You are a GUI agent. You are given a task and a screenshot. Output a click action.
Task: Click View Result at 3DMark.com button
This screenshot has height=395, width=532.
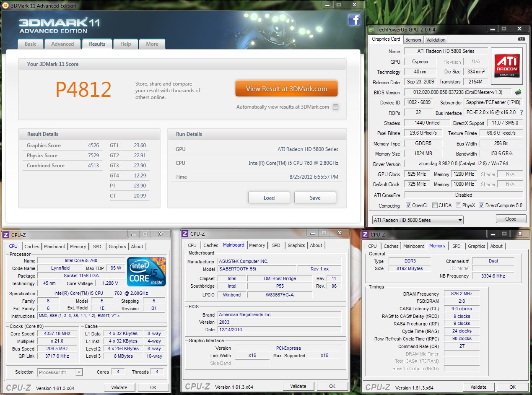click(286, 88)
